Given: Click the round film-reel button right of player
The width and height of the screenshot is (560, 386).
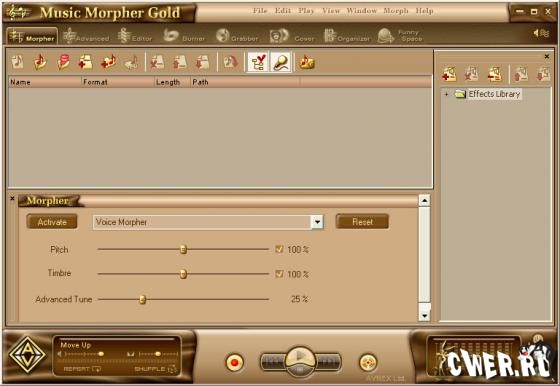Looking at the screenshot, I should click(368, 362).
